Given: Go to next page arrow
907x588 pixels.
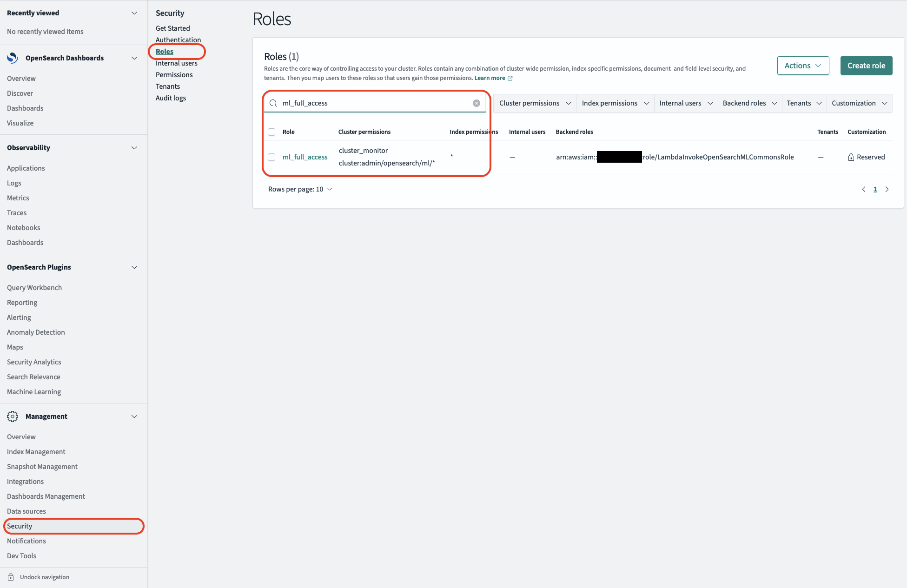Looking at the screenshot, I should click(x=887, y=189).
